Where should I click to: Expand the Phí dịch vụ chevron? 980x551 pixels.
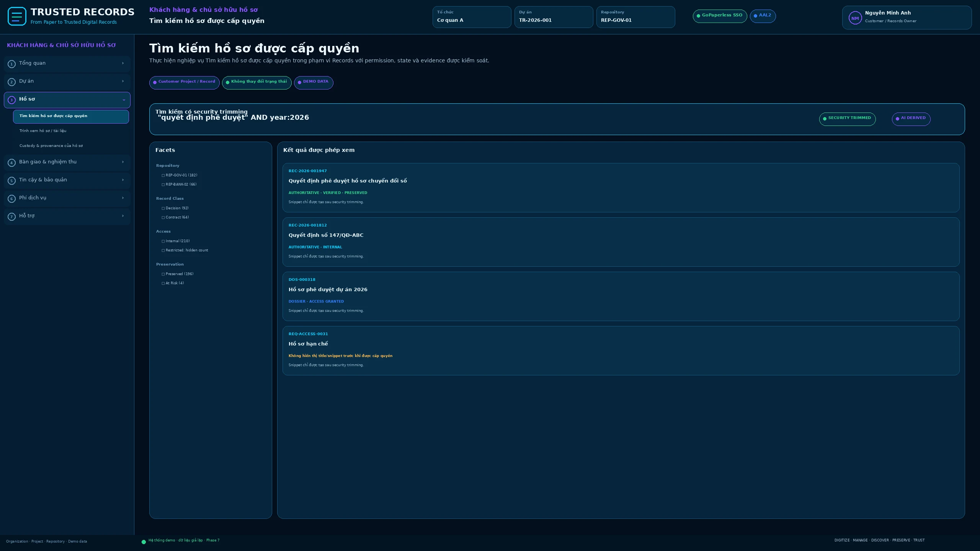coord(123,198)
